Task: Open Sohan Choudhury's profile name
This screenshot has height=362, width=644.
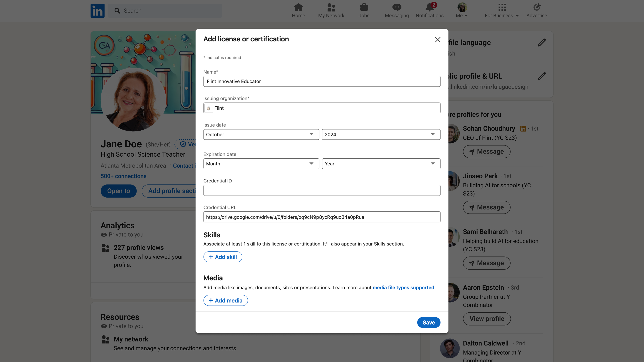Action: pos(489,129)
